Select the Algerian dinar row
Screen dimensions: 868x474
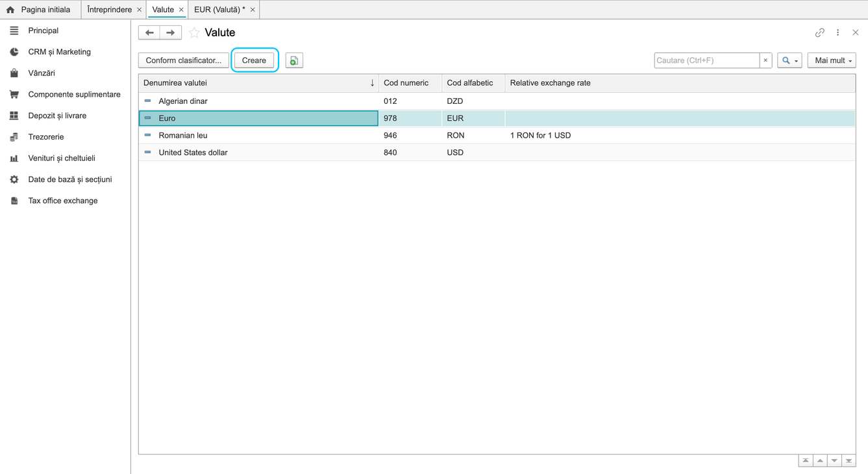click(497, 101)
